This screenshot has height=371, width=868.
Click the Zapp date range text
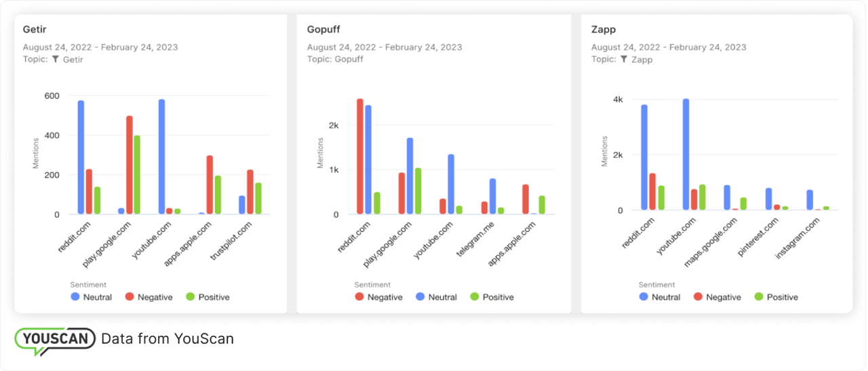[669, 47]
